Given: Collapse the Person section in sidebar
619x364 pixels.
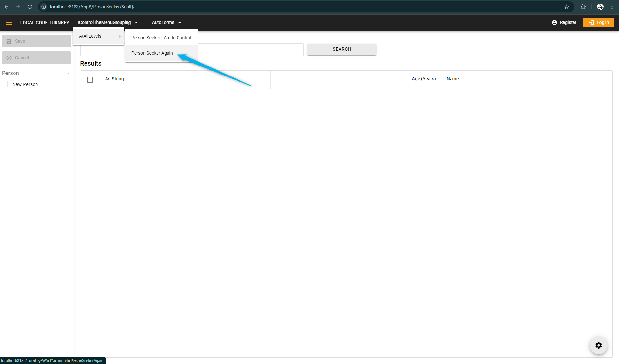Looking at the screenshot, I should (x=68, y=73).
